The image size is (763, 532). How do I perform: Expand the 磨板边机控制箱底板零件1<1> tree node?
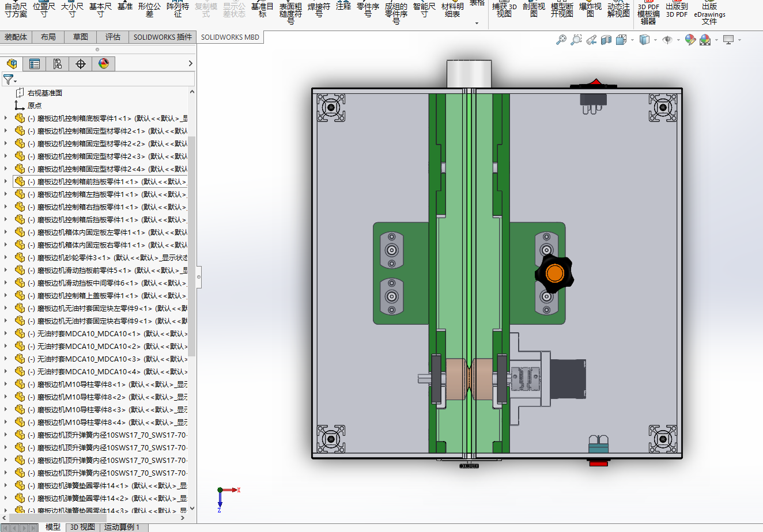[6, 118]
